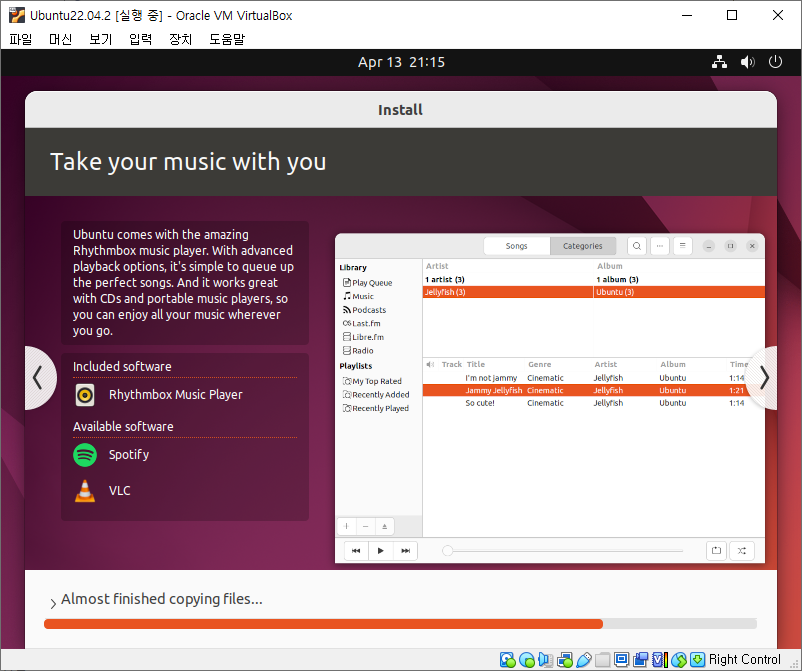Image resolution: width=802 pixels, height=671 pixels.
Task: Click the Rhythmbox Music Player label
Action: [175, 395]
